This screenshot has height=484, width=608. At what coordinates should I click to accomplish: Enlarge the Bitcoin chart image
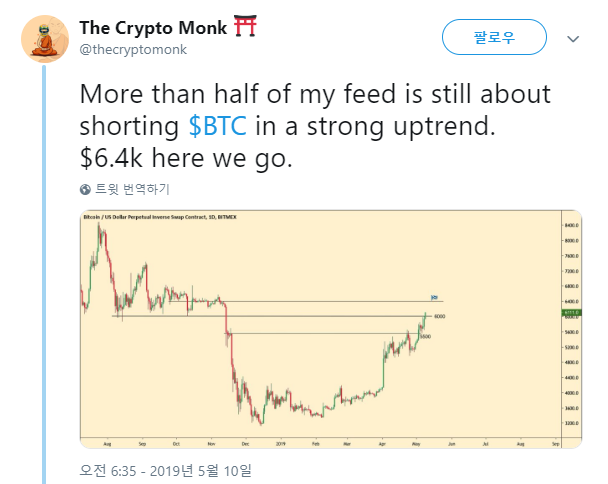pyautogui.click(x=331, y=329)
